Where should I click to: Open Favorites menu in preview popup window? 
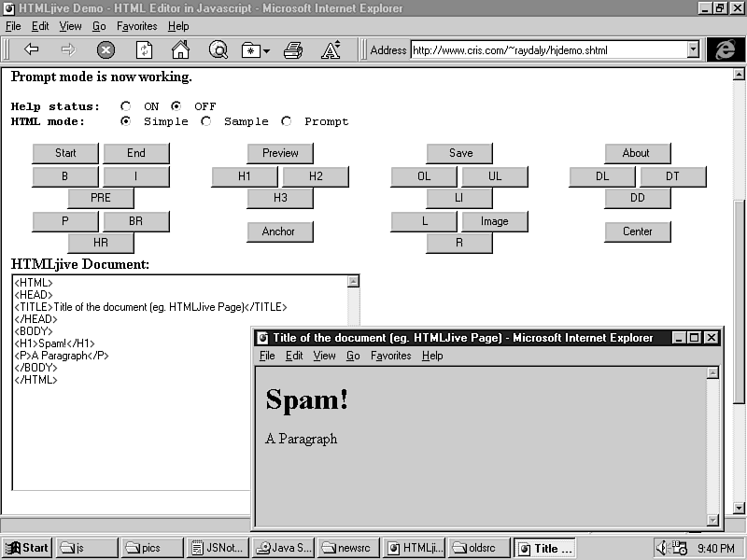coord(390,356)
